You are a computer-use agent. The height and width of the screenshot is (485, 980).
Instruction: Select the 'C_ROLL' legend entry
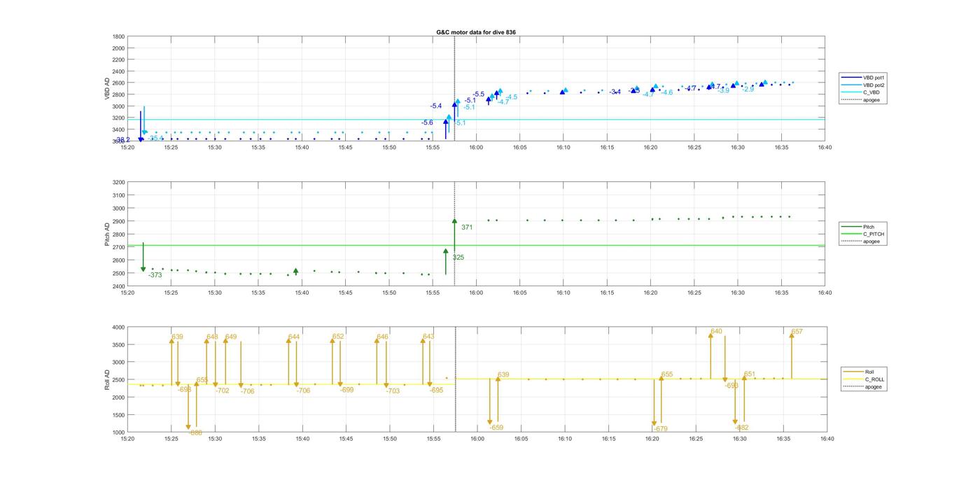[x=874, y=379]
